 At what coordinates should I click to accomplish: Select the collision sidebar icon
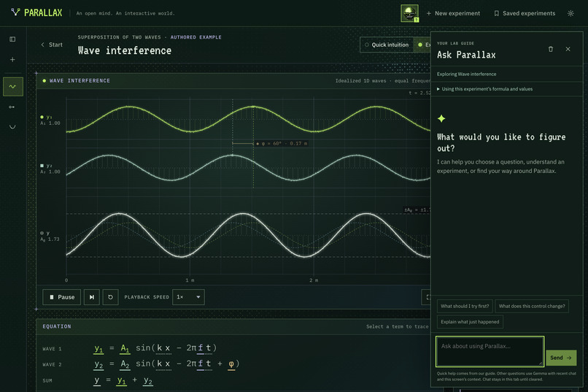pos(12,107)
